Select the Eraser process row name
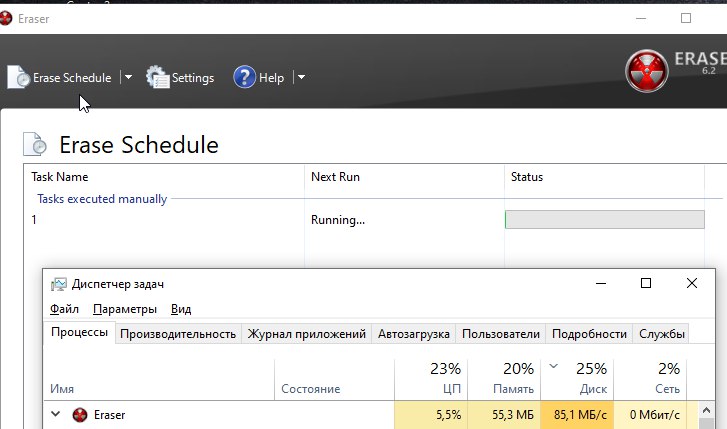The image size is (727, 429). tap(109, 415)
